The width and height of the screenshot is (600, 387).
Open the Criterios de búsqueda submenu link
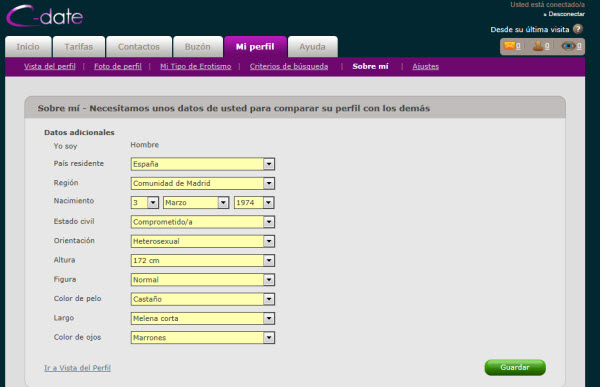pyautogui.click(x=289, y=66)
